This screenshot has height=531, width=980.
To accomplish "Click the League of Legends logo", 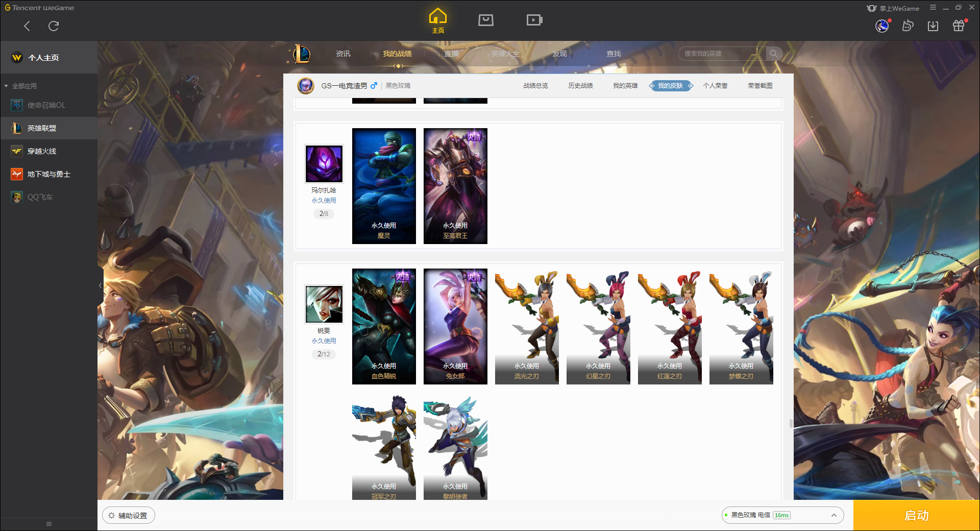I will click(x=301, y=54).
